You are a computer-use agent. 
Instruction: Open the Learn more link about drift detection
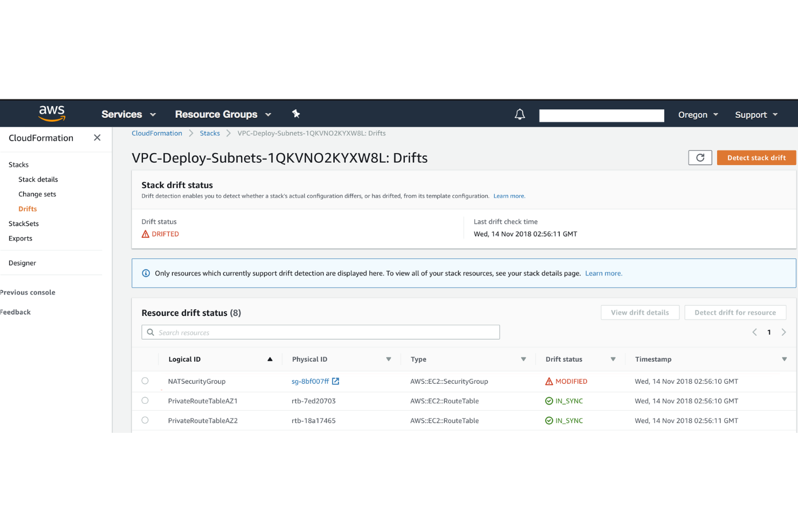pyautogui.click(x=508, y=196)
